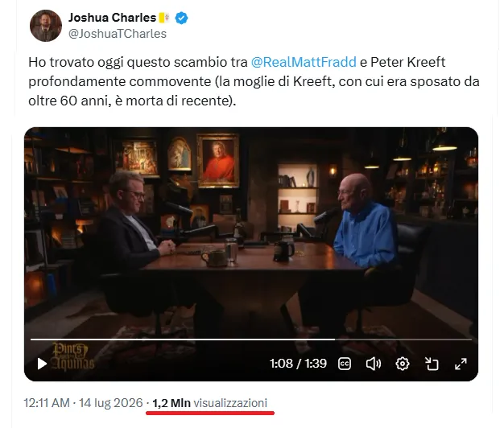The image size is (504, 428).
Task: Toggle closed captions CC icon
Action: 345,364
